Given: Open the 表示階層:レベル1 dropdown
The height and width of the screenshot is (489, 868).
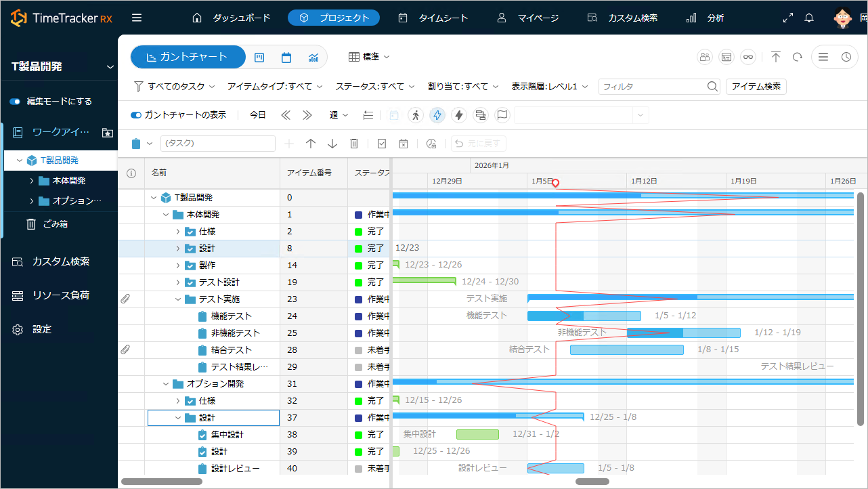Looking at the screenshot, I should tap(549, 87).
